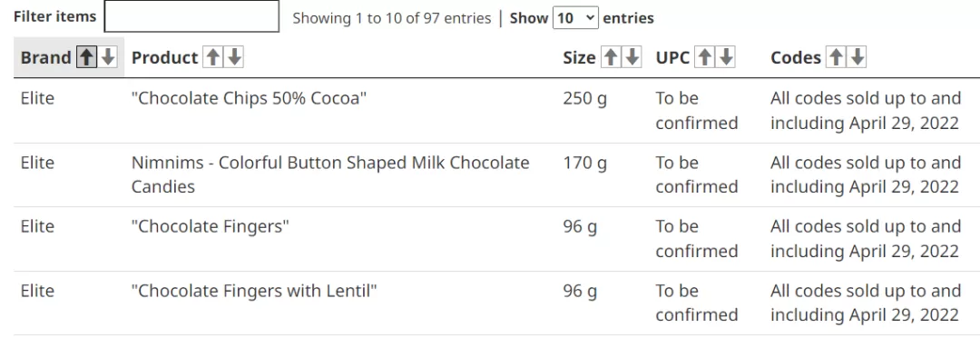Screen dimensions: 980x338
Task: Sort Product column descending with down arrow
Action: 234,57
